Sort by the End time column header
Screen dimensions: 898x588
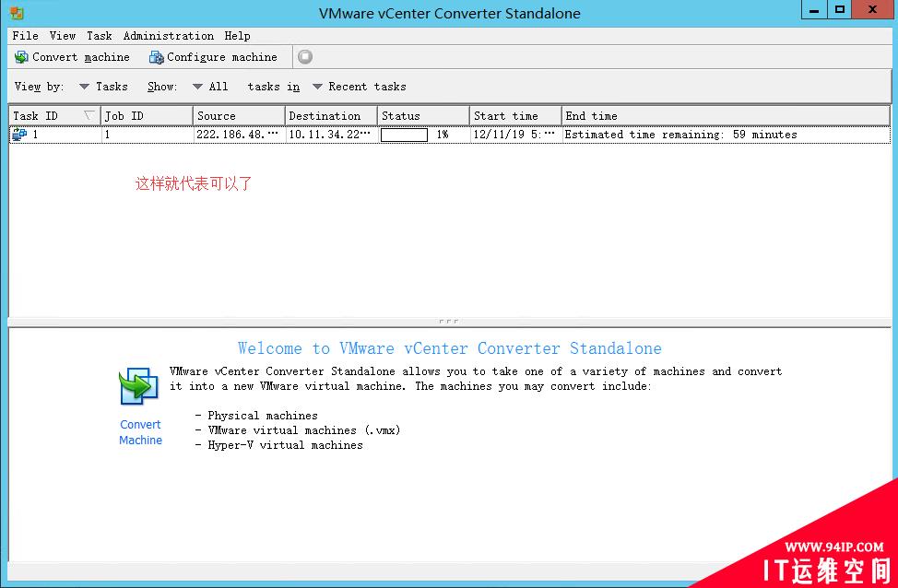pyautogui.click(x=727, y=115)
